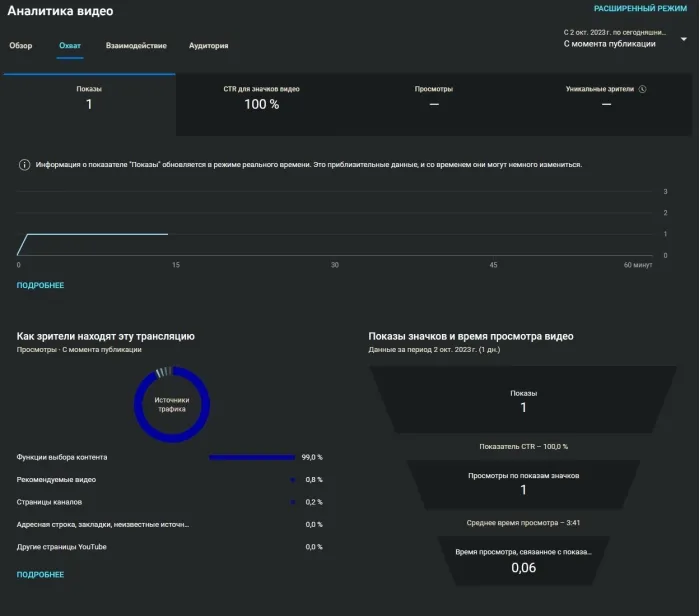The width and height of the screenshot is (700, 616).
Task: Click the Функции выбора контента blue bar
Action: (252, 457)
